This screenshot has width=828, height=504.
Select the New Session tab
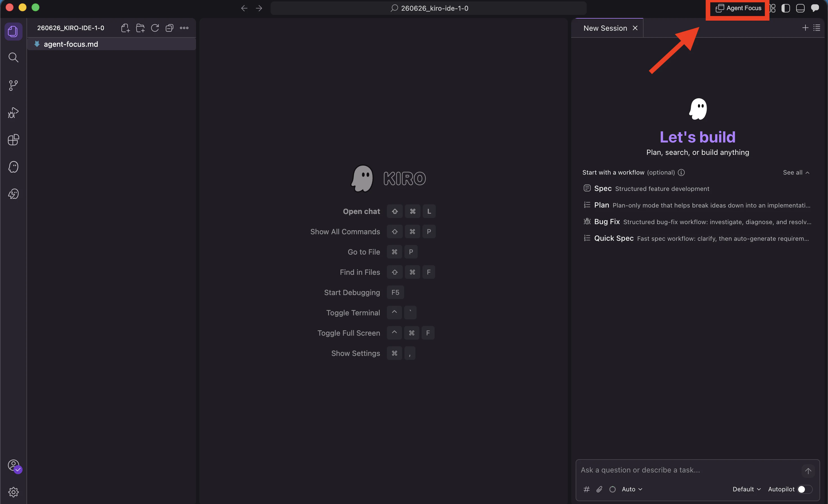pos(605,28)
